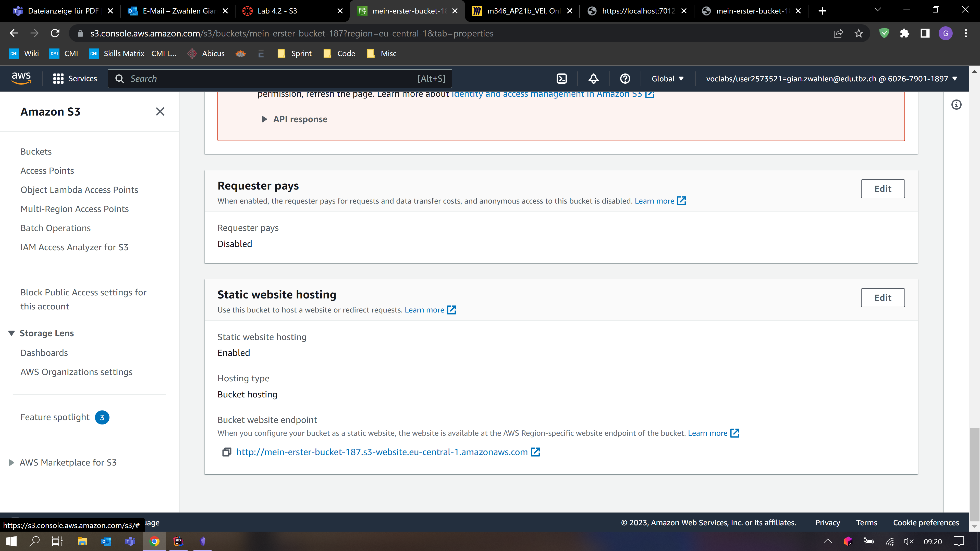The height and width of the screenshot is (551, 980).
Task: Open Buckets in the sidebar
Action: click(36, 151)
